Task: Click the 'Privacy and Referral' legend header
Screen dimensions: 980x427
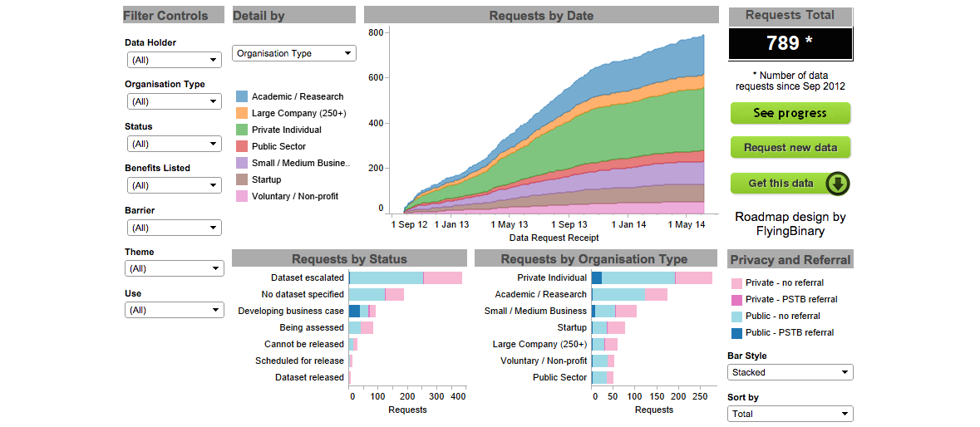Action: (790, 260)
